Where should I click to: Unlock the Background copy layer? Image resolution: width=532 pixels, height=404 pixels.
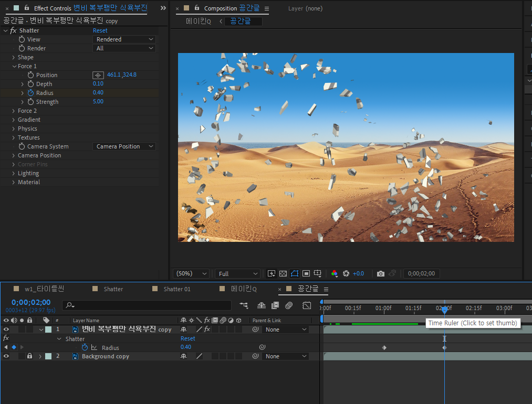29,356
